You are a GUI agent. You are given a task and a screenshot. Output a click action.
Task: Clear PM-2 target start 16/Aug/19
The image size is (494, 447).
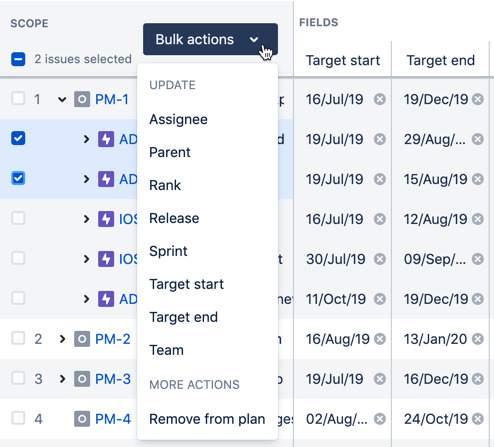pyautogui.click(x=380, y=339)
